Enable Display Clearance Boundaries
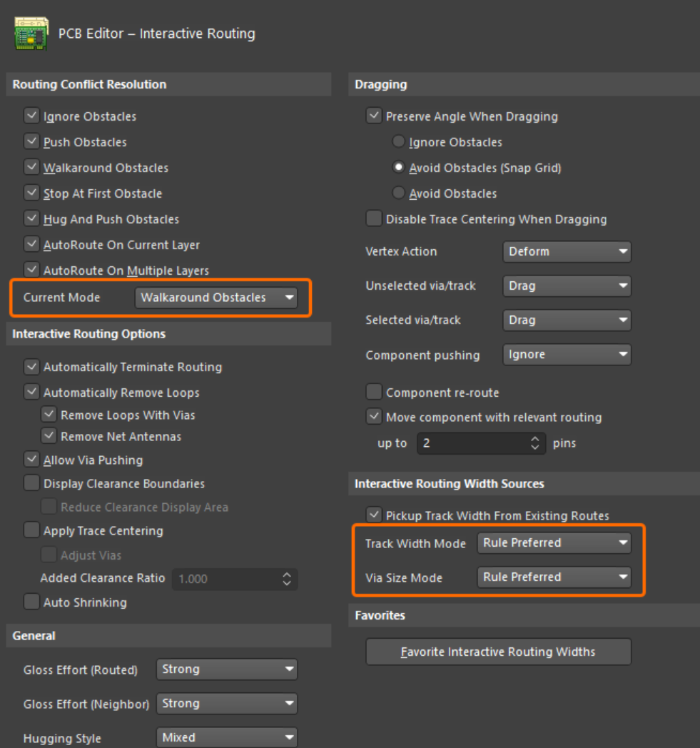 coord(31,484)
